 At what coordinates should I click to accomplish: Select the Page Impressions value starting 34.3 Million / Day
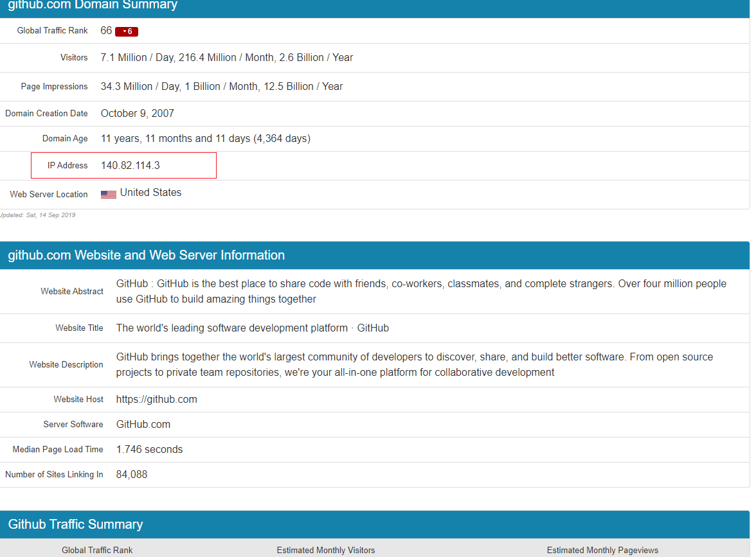tap(222, 86)
